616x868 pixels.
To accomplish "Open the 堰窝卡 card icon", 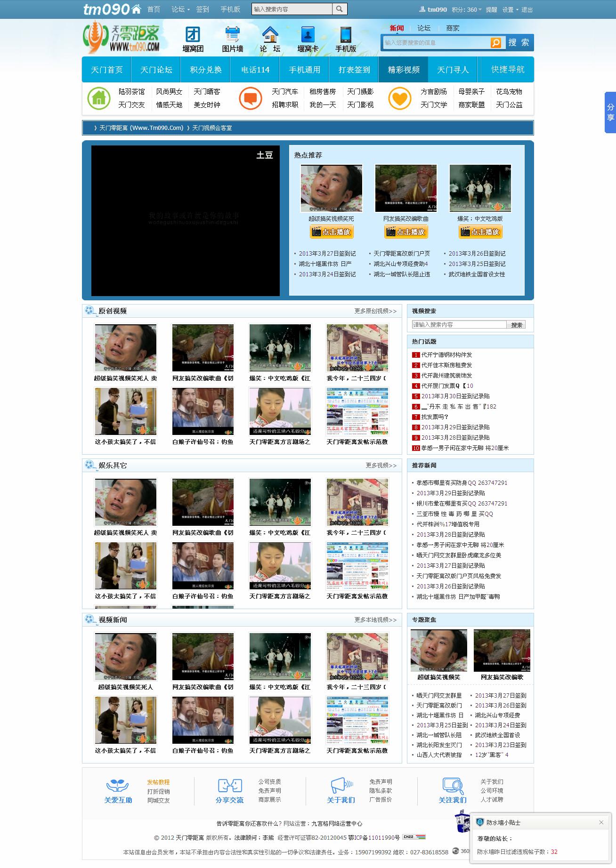I will pyautogui.click(x=308, y=34).
